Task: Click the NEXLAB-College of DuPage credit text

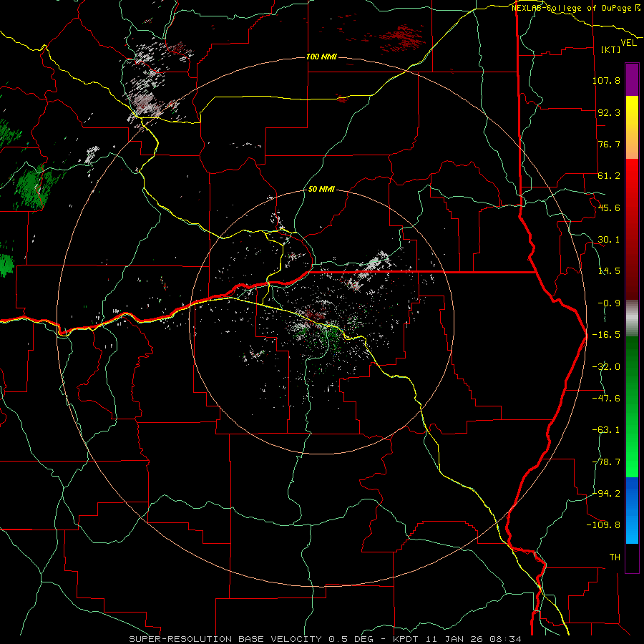Action: pyautogui.click(x=572, y=8)
